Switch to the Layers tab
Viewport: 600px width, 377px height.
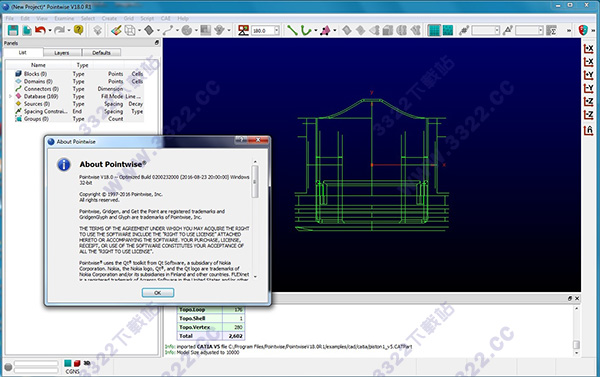coord(62,53)
